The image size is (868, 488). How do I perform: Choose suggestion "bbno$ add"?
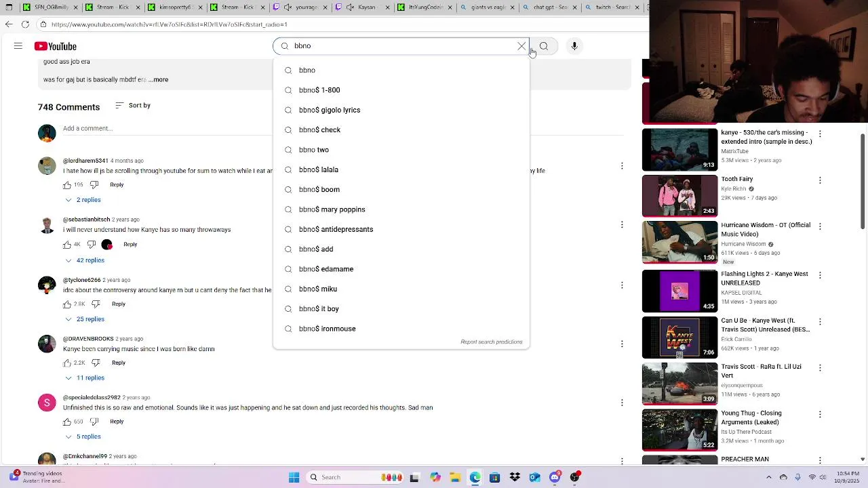pyautogui.click(x=401, y=249)
